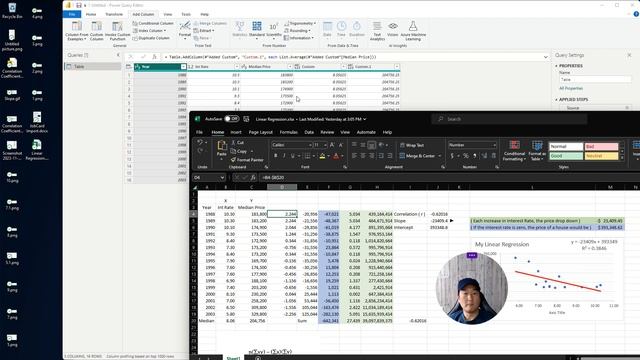
Task: Click Column From Examples in Power Query
Action: point(77,31)
